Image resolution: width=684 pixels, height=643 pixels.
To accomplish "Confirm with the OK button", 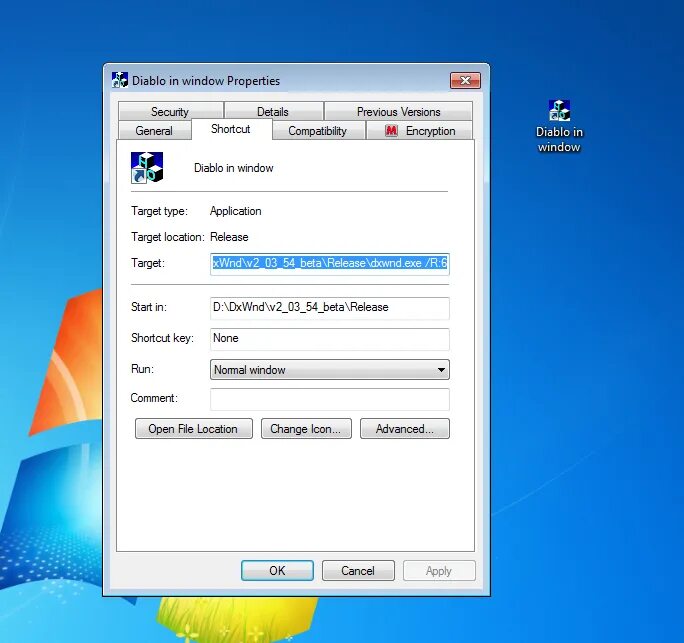I will point(277,571).
